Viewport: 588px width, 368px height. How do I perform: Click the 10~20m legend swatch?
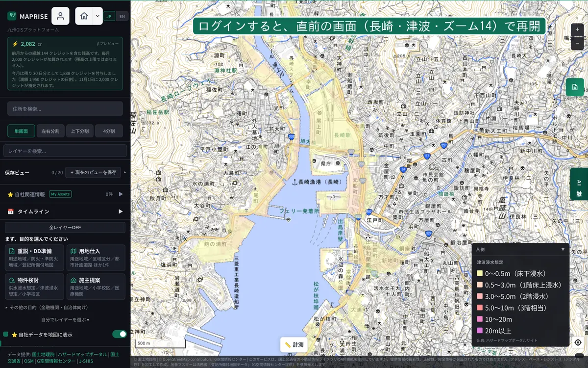coord(480,319)
